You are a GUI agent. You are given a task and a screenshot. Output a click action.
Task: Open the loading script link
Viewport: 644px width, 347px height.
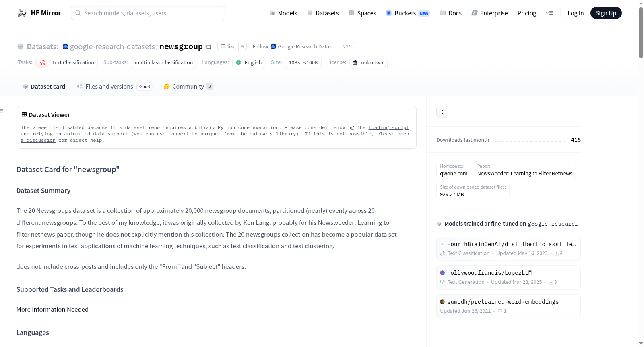389,127
